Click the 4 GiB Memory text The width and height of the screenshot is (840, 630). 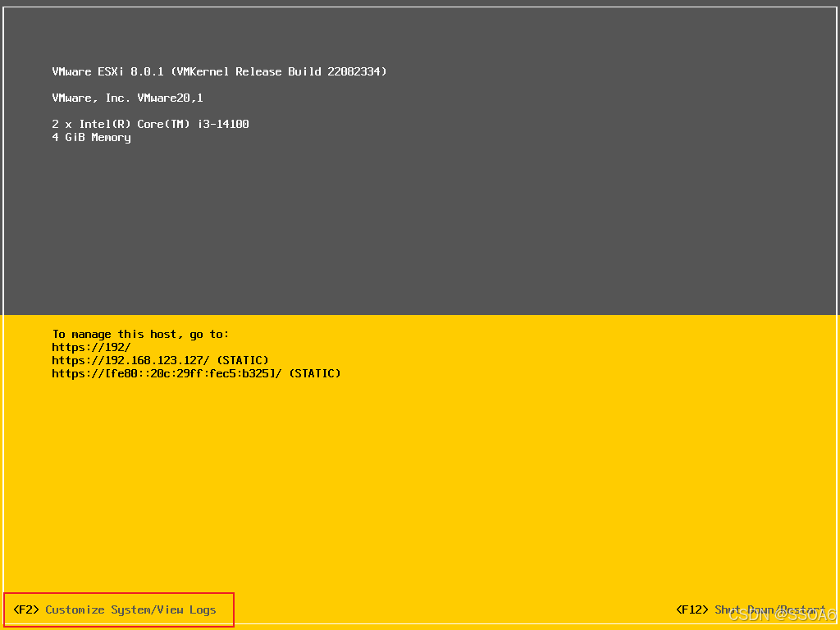coord(92,137)
